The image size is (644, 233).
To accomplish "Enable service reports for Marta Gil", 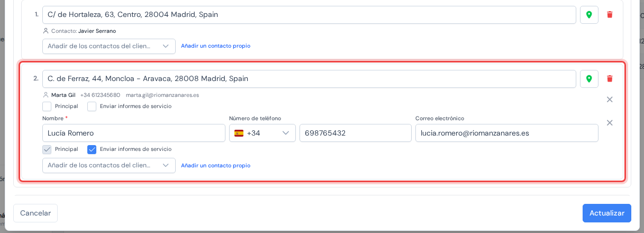I will point(92,106).
